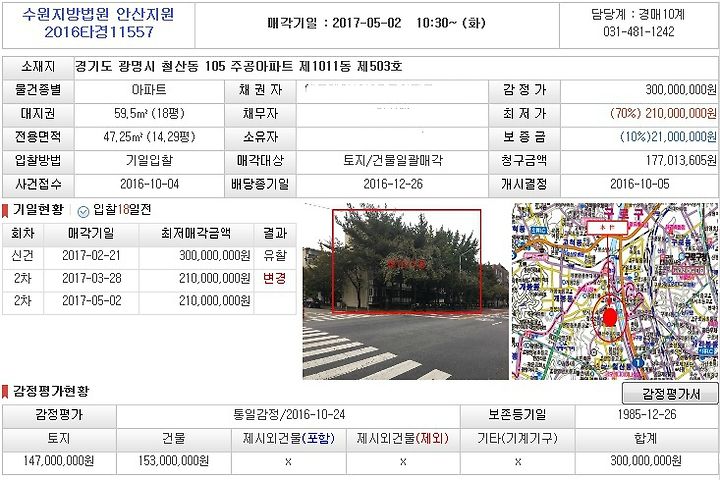Select 감정가 amount 300,000,000원 at top
Viewport: 720px width, 480px height.
point(681,90)
